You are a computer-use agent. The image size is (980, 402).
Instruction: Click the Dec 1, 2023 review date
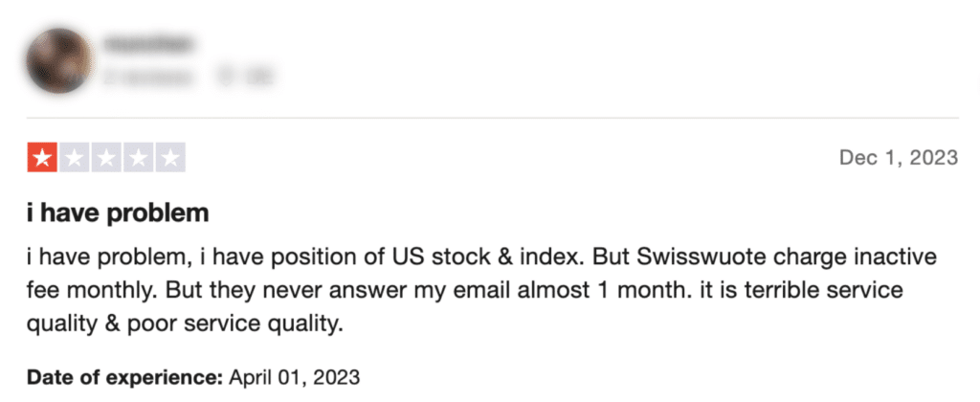tap(898, 158)
